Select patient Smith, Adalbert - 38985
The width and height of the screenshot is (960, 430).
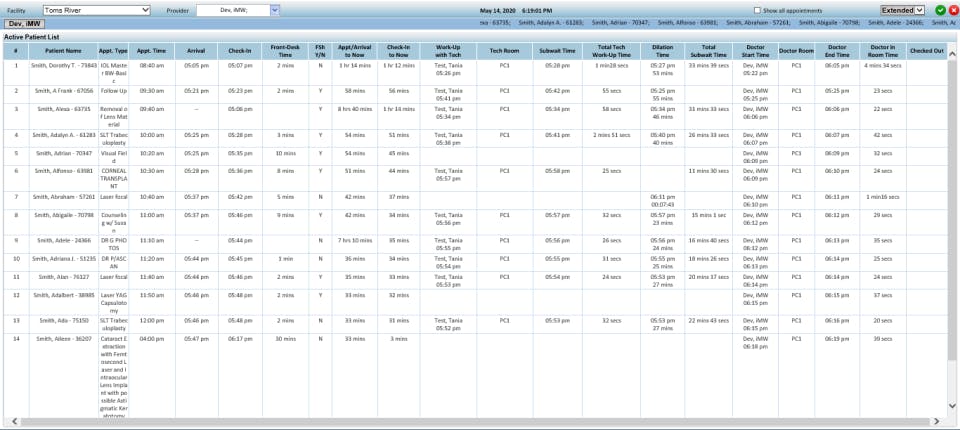(64, 296)
